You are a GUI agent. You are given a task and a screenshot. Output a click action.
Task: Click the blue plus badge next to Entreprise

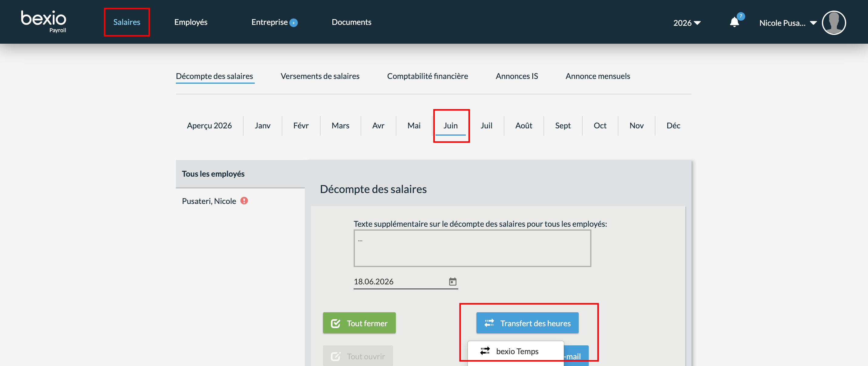[x=294, y=23]
